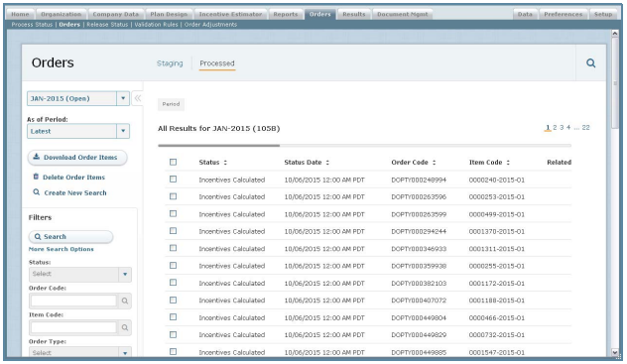The image size is (627, 364).
Task: Click item code 0000732-2015-01 cell
Action: 497,335
